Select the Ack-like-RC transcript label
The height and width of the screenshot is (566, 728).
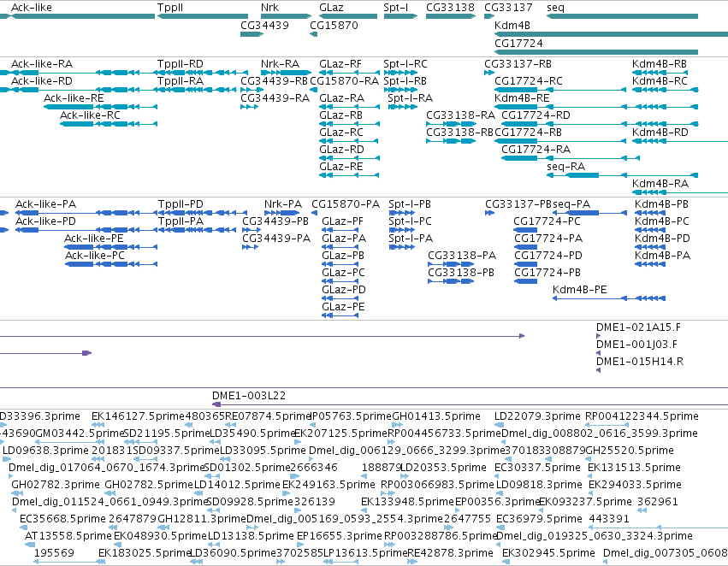click(90, 115)
